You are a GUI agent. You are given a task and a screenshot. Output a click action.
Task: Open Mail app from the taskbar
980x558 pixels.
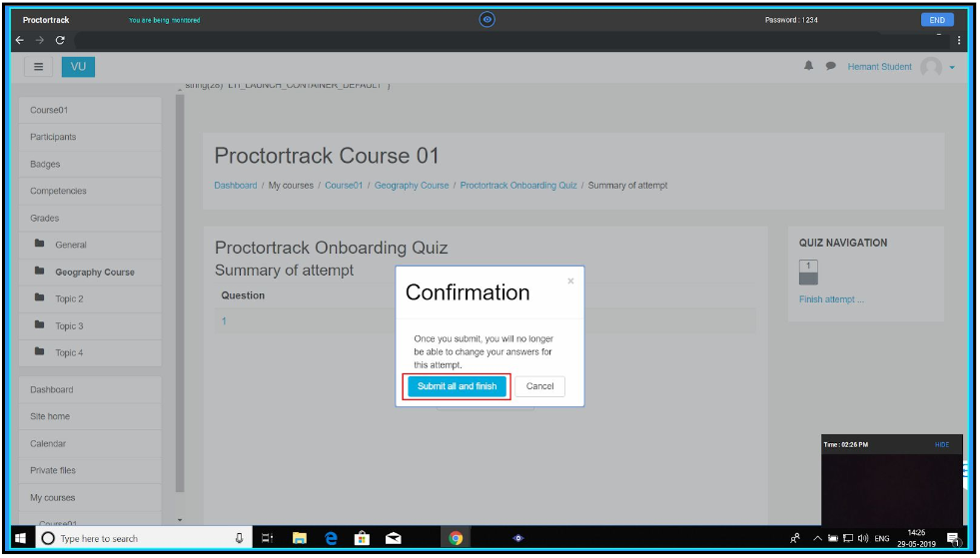point(394,538)
